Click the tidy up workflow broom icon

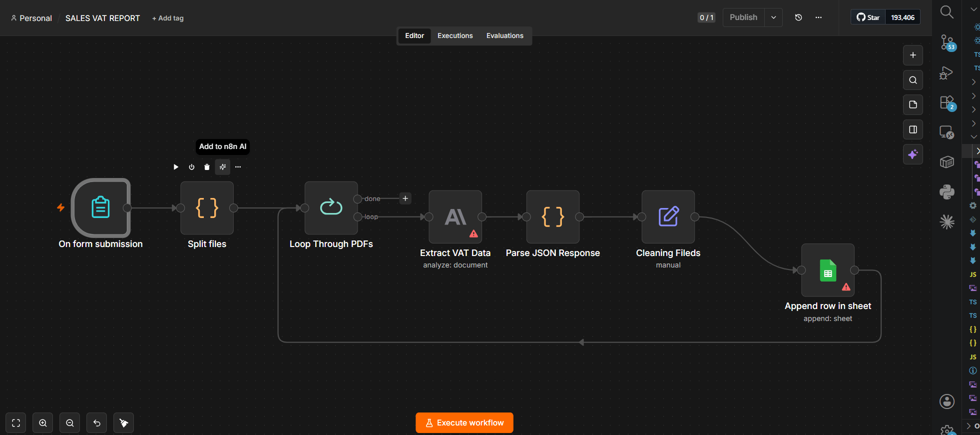pos(123,423)
